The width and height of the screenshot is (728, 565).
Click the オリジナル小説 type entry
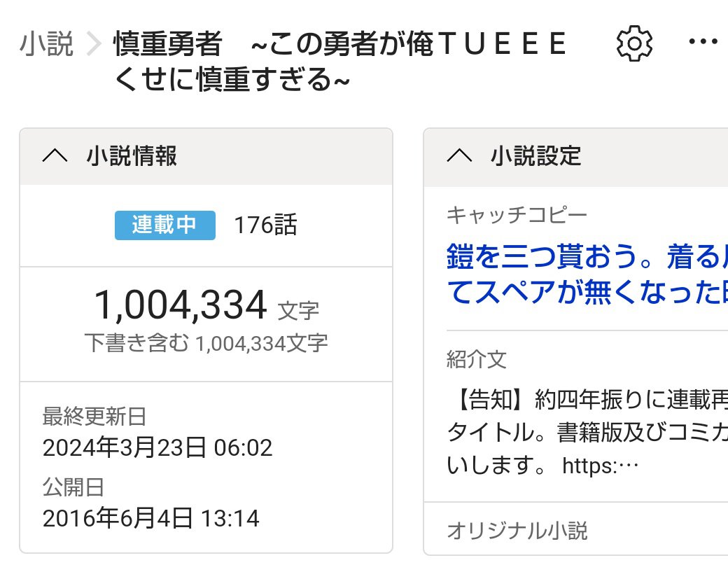point(517,530)
